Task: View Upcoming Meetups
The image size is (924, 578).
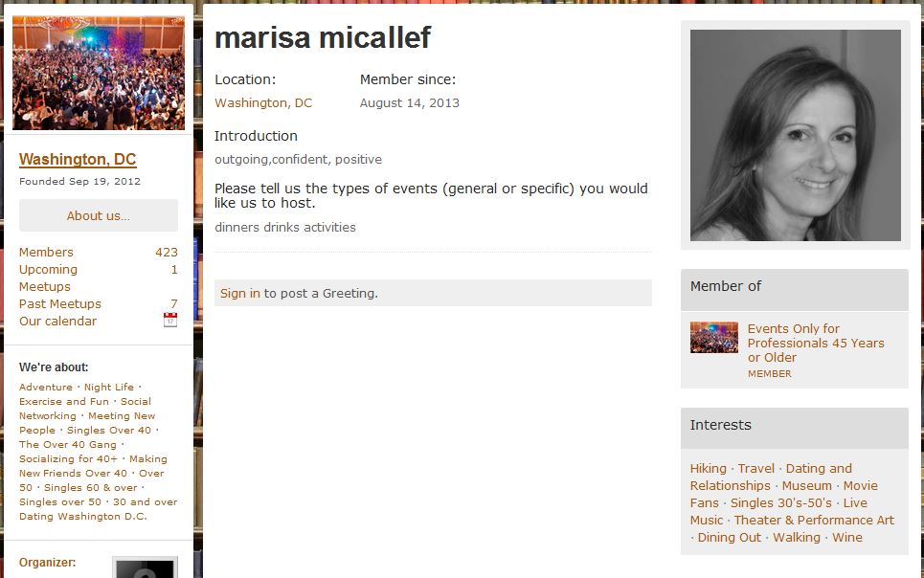Action: pos(48,278)
